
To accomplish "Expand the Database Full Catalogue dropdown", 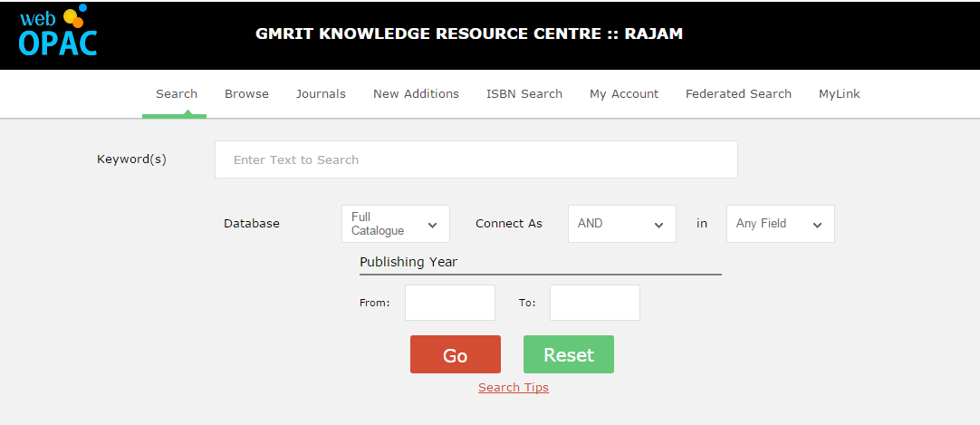I will pos(396,224).
